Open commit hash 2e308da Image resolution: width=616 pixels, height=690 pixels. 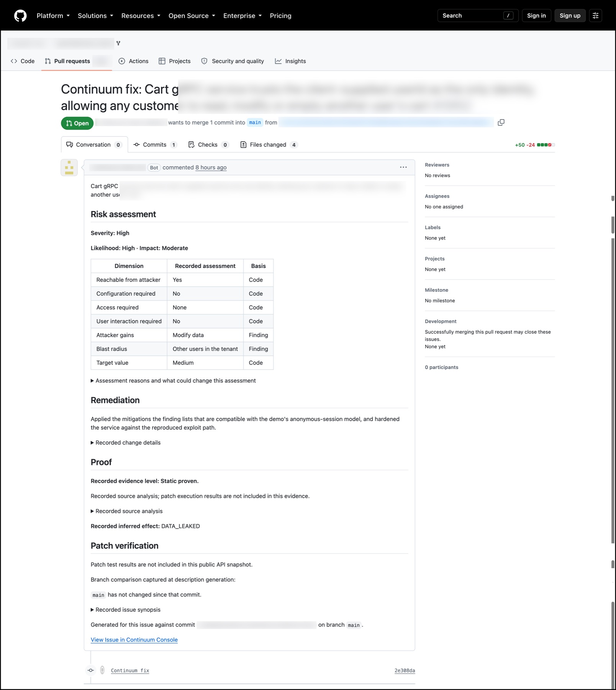coord(405,670)
